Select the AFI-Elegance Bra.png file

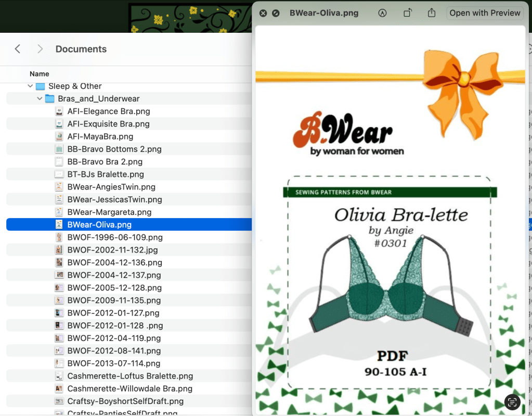pyautogui.click(x=101, y=111)
